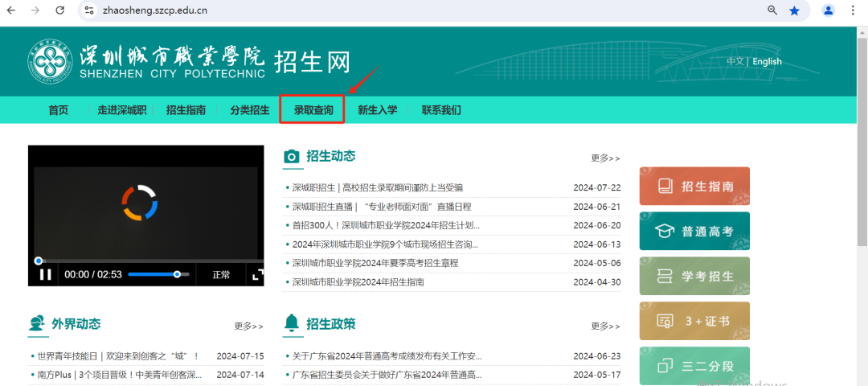Click the zoom magnifier icon in address bar
This screenshot has height=386, width=868.
(772, 10)
